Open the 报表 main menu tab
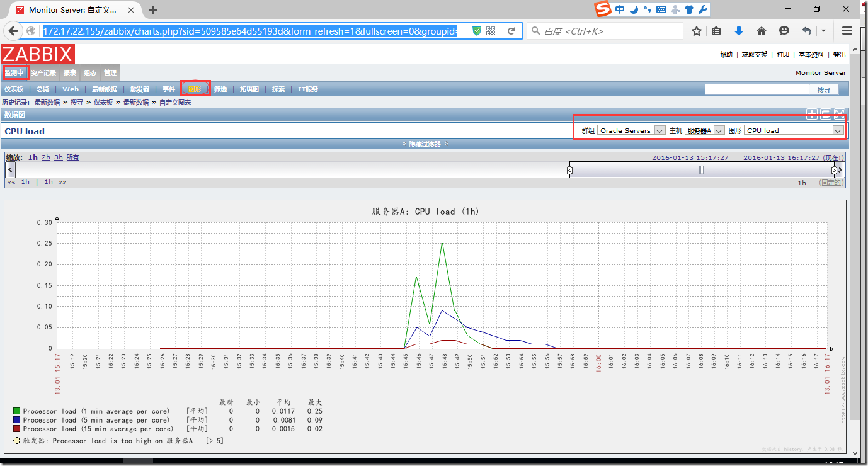The image size is (868, 466). (70, 72)
